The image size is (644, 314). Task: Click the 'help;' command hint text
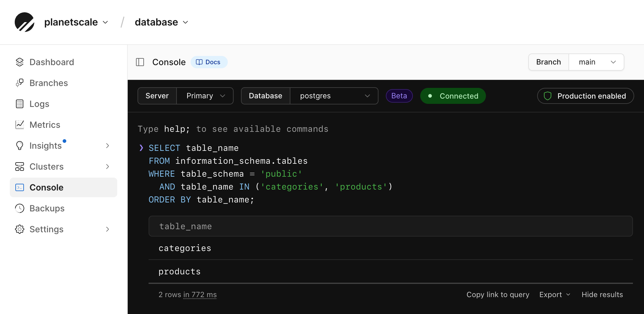(x=177, y=129)
